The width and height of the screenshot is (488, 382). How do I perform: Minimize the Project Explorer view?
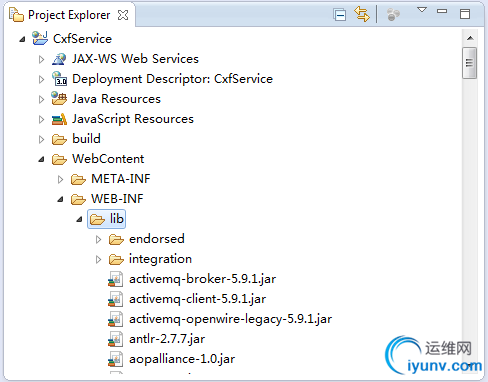[x=442, y=11]
